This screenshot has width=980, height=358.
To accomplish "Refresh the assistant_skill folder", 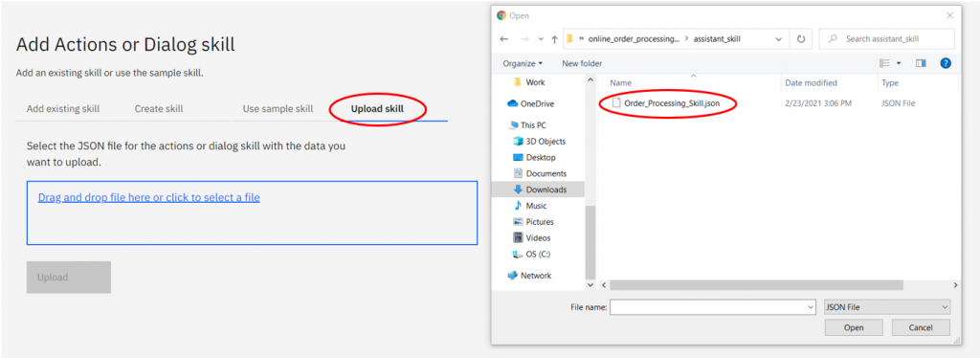I will click(x=801, y=38).
